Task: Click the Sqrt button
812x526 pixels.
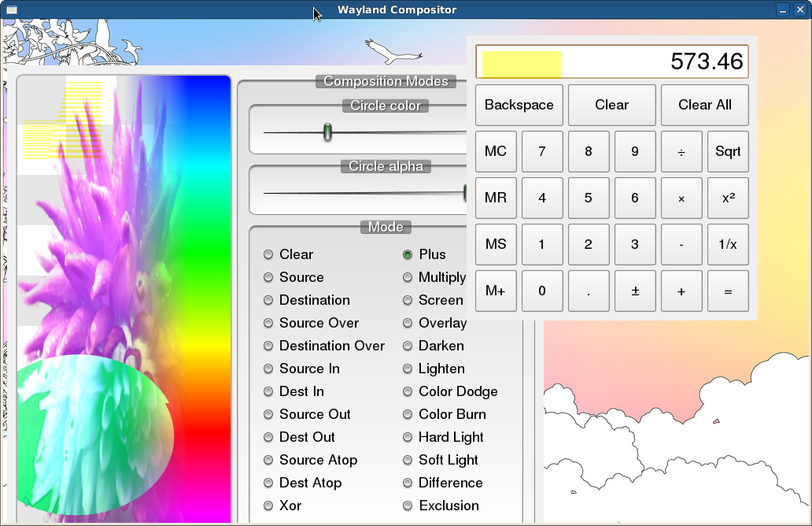Action: point(728,151)
